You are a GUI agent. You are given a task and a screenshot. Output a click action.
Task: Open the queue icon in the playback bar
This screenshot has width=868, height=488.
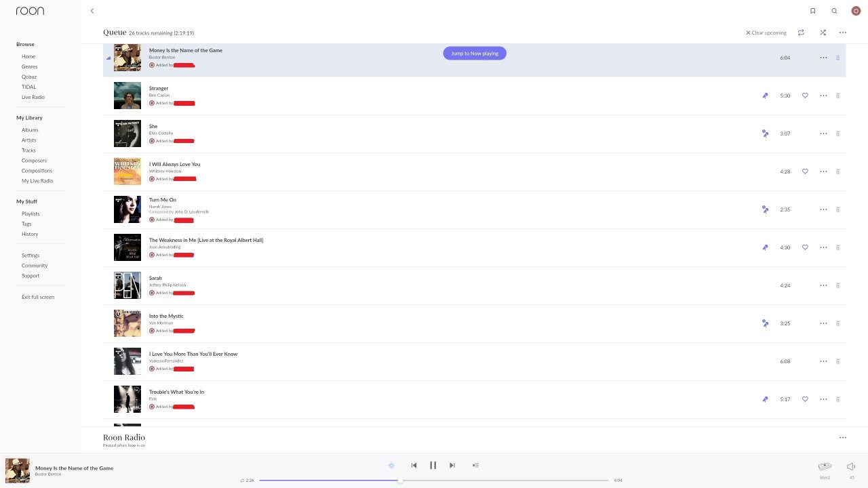[475, 465]
